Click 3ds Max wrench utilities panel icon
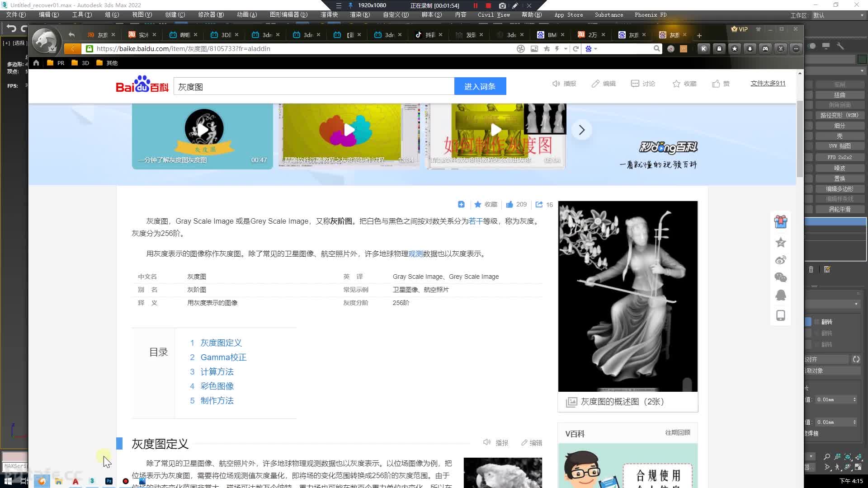The width and height of the screenshot is (868, 488). pos(840,46)
